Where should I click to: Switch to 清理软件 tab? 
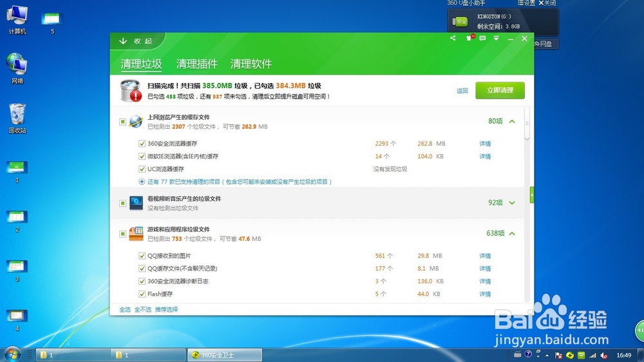pos(251,64)
